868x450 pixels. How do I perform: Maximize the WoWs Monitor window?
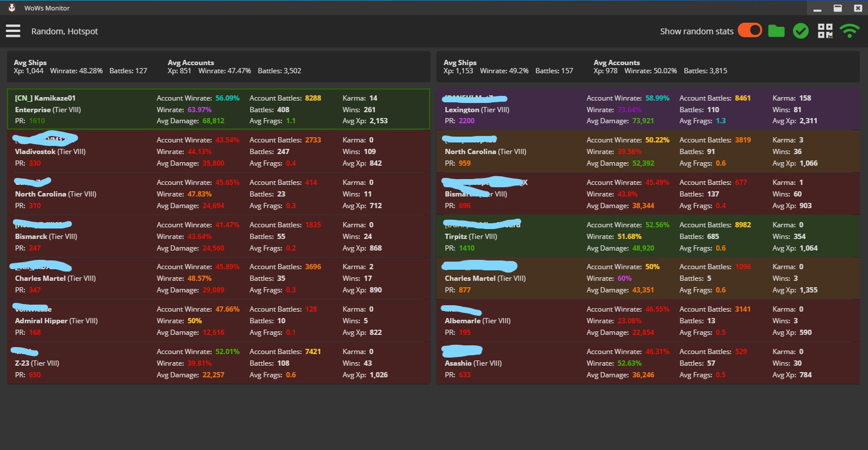click(x=838, y=8)
